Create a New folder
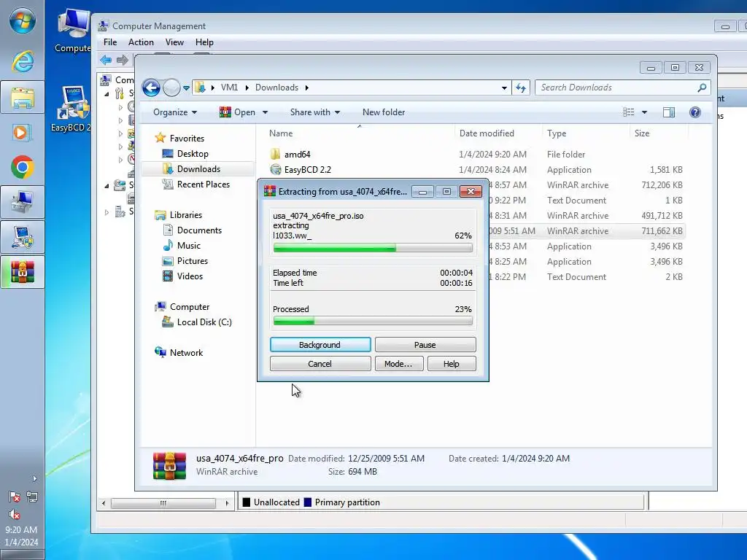 coord(384,112)
